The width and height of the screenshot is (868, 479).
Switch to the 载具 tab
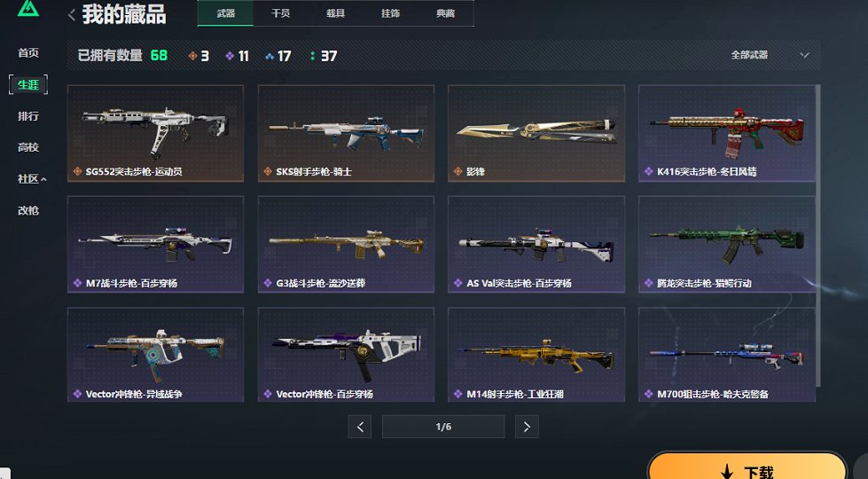[335, 13]
